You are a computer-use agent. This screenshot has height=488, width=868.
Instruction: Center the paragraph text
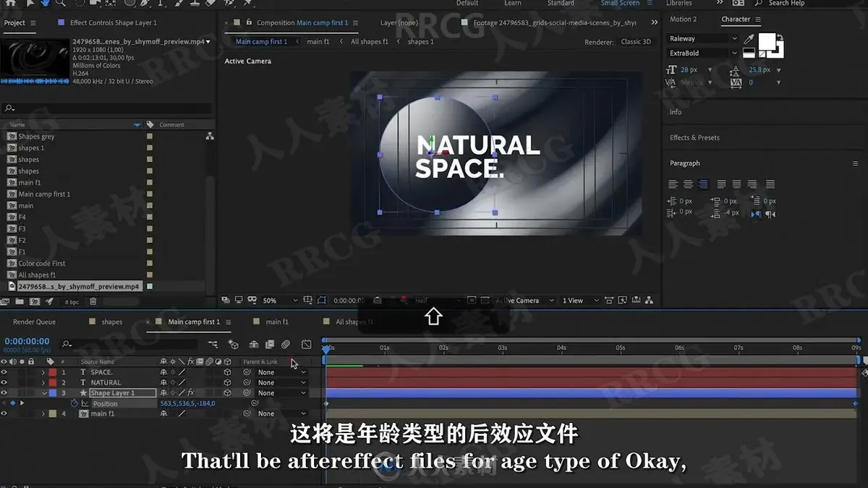[688, 184]
